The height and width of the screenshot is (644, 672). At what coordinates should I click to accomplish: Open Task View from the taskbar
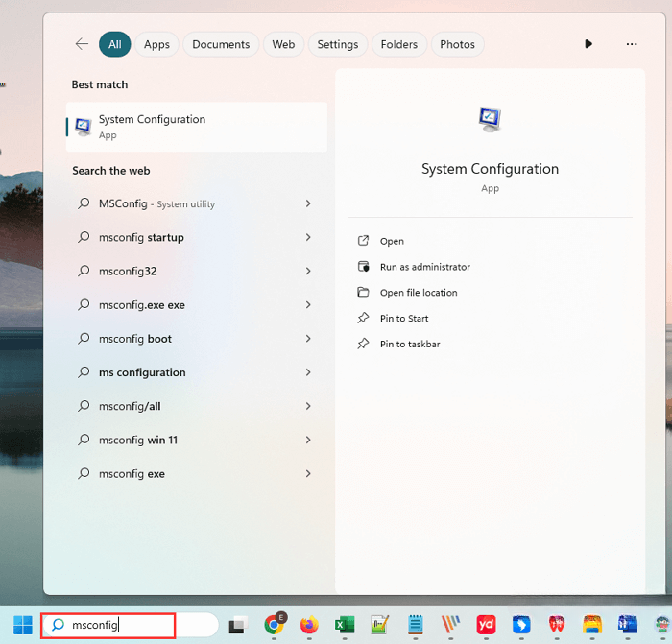click(238, 625)
